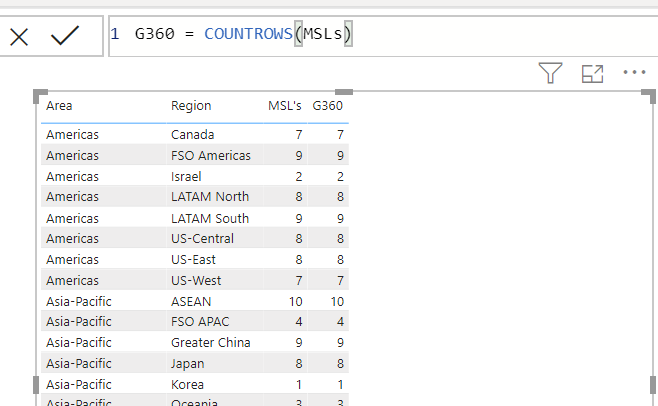Open the visual filter funnel icon
This screenshot has height=406, width=658.
coord(550,73)
